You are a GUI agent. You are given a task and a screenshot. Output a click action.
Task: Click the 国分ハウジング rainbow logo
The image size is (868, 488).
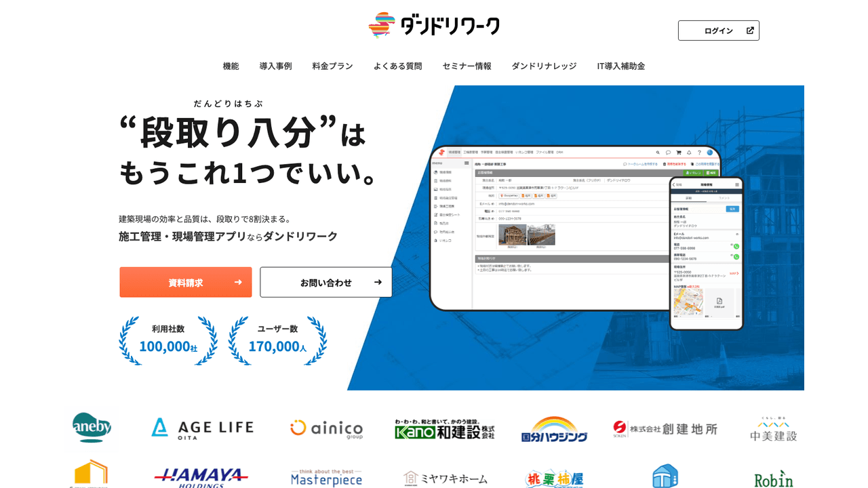[554, 429]
